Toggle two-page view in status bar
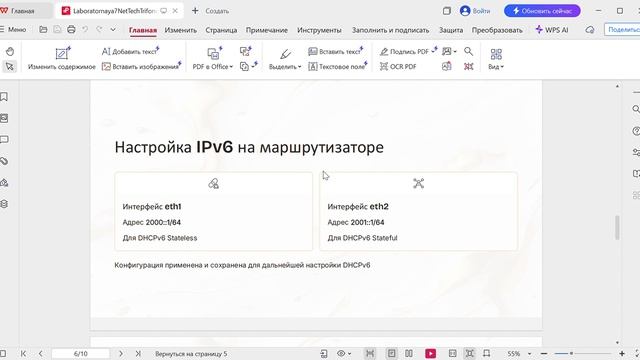 pos(409,353)
